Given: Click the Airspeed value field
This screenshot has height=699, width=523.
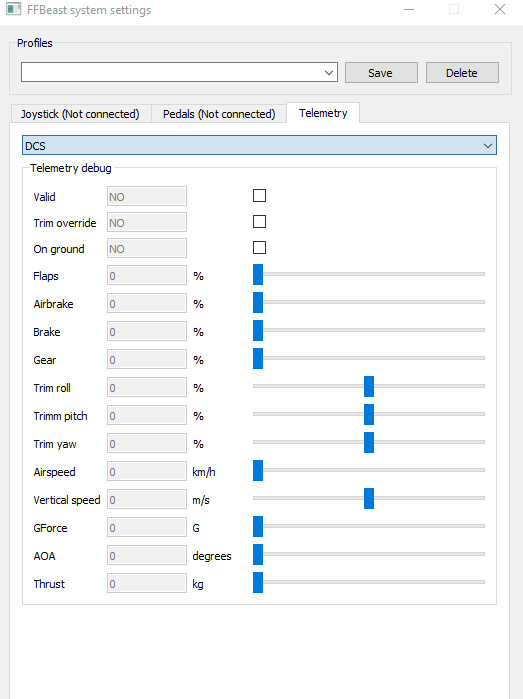Looking at the screenshot, I should click(147, 472).
